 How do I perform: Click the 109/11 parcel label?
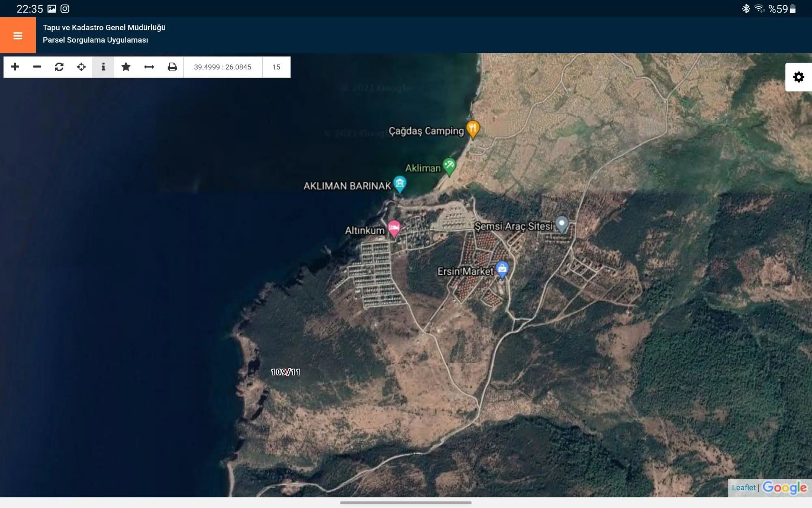(286, 372)
